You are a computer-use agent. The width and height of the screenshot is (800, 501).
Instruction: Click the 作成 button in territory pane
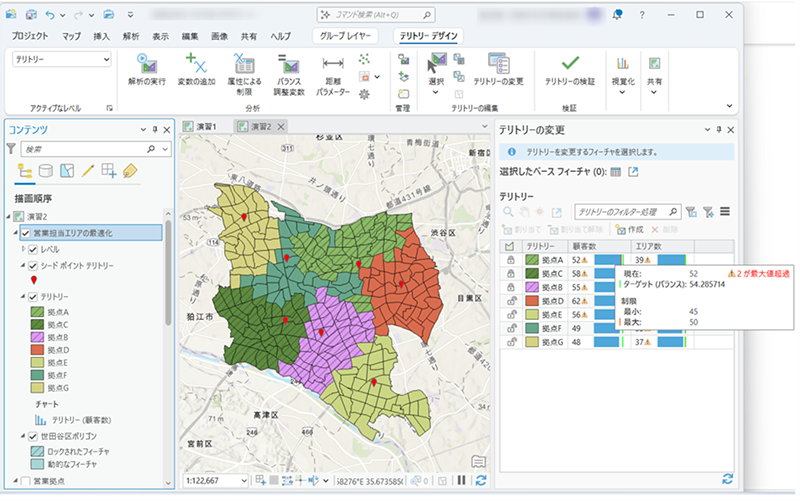630,229
